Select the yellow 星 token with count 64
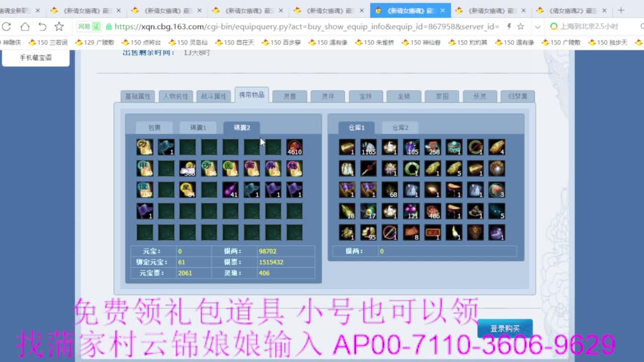Screen dimensions: 644x362 coord(188,190)
